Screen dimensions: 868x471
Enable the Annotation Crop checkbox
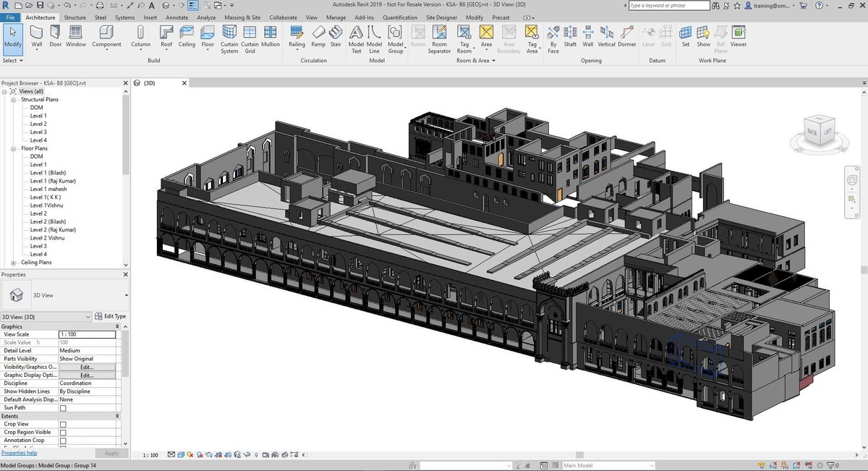(x=63, y=440)
